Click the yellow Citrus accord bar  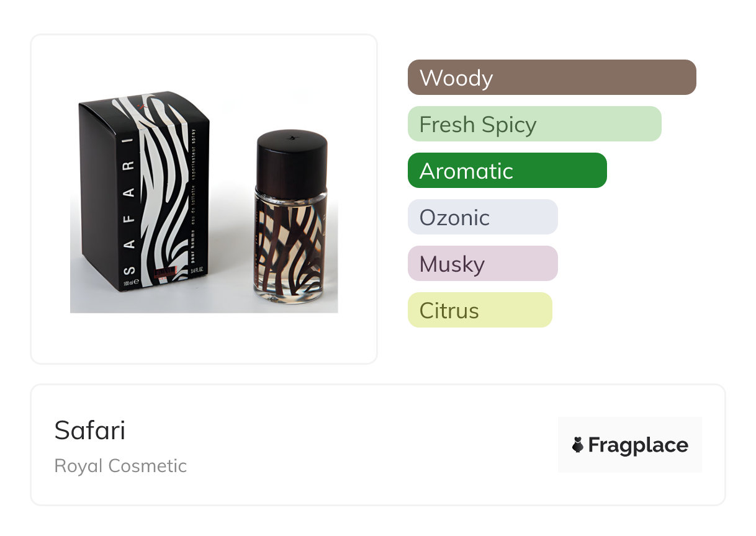click(x=479, y=310)
